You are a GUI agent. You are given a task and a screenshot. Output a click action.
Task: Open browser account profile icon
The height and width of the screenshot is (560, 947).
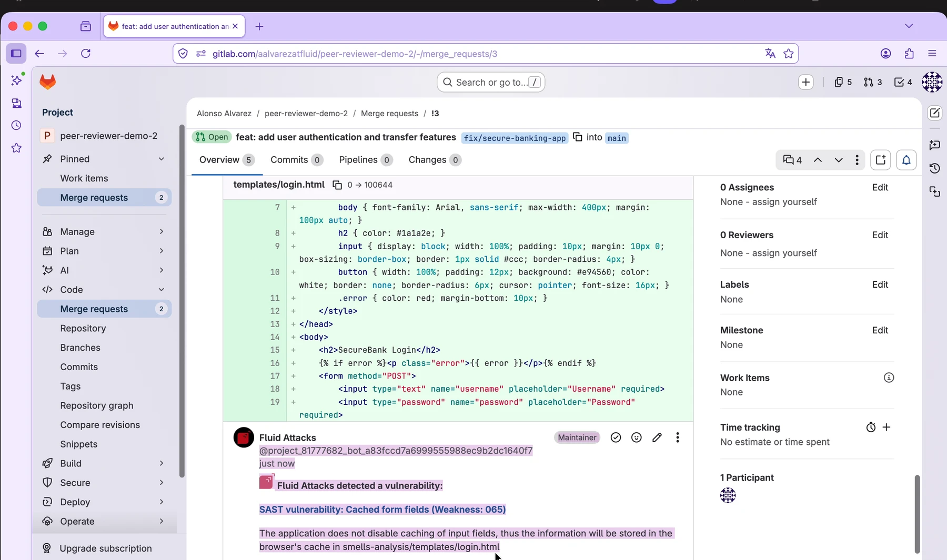point(885,54)
